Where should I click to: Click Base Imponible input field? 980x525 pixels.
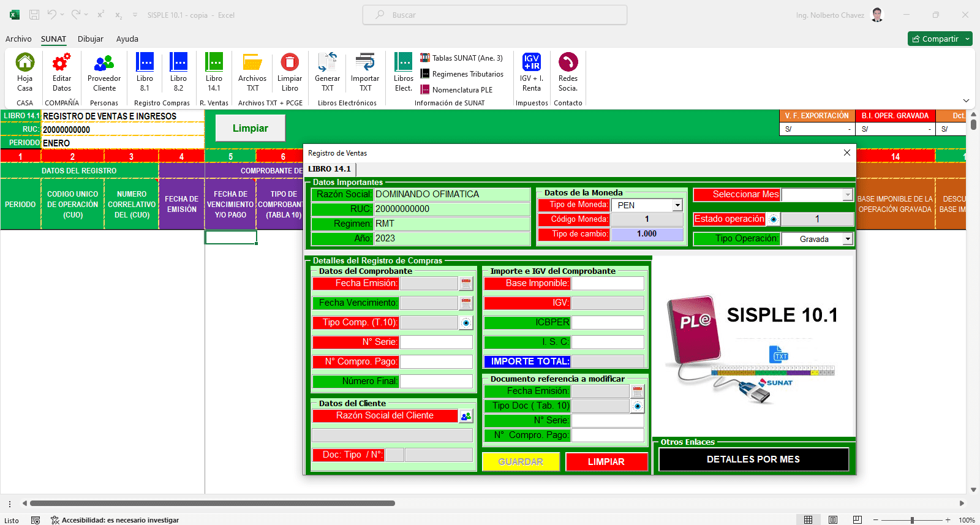[x=608, y=284]
